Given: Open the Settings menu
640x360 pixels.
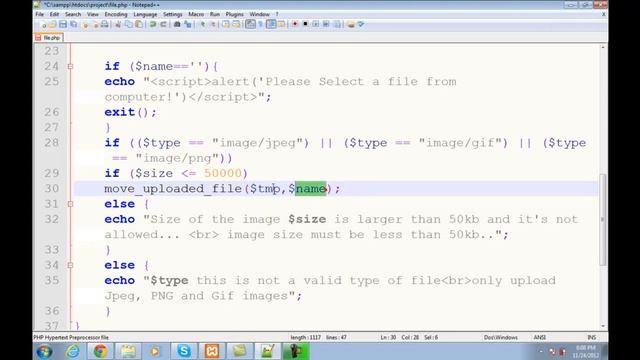Looking at the screenshot, I should (x=173, y=14).
